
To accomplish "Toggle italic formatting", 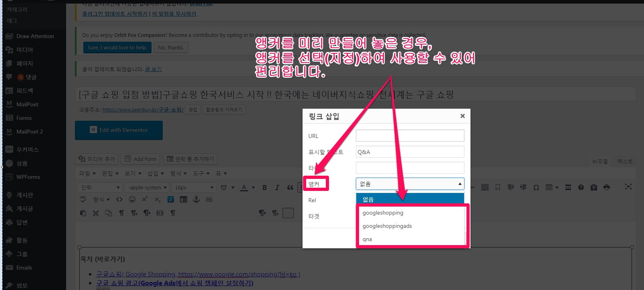I will (277, 187).
